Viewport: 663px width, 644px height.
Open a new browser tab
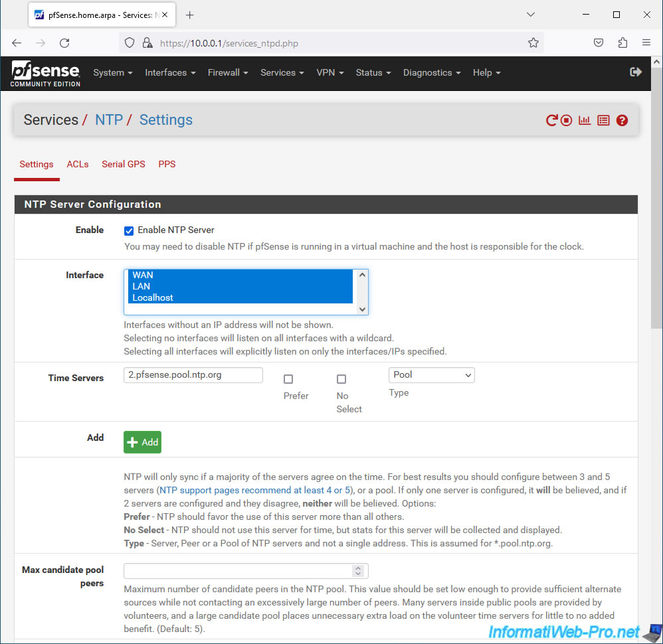pyautogui.click(x=190, y=15)
